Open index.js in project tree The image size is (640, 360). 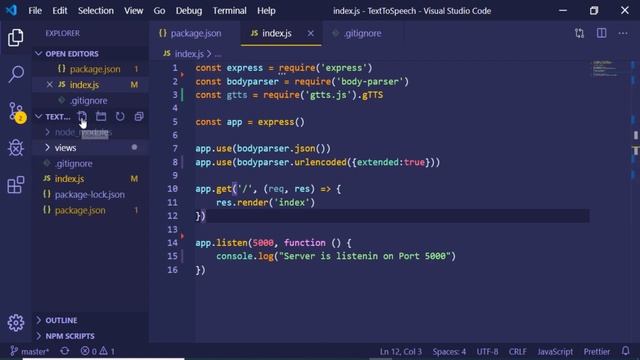click(x=90, y=179)
